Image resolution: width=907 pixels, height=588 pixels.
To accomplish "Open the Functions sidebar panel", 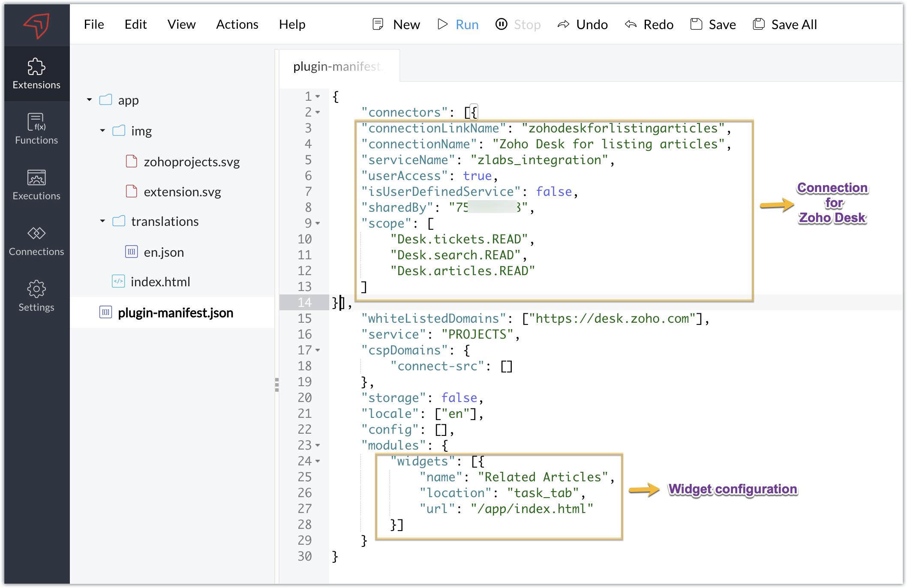I will point(36,129).
